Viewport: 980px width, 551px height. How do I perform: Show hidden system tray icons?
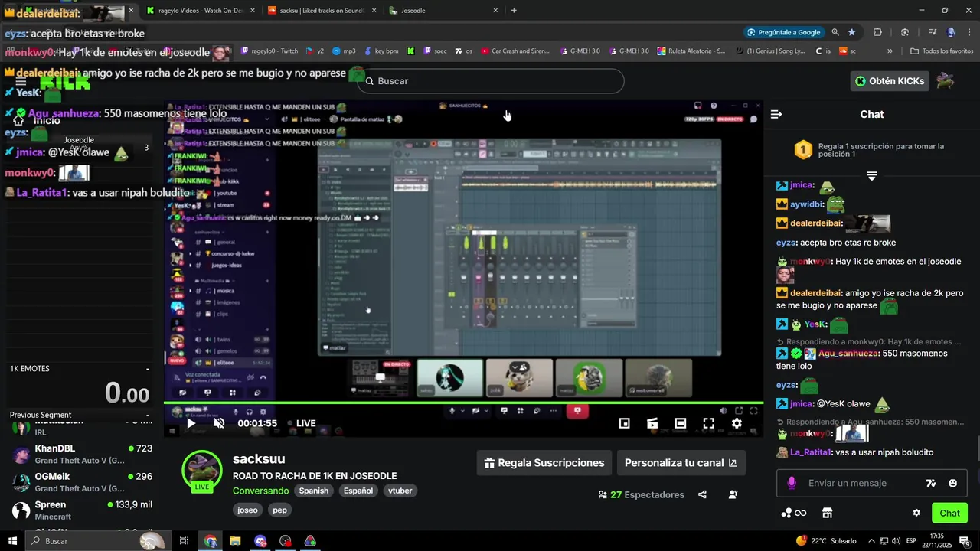pos(871,541)
